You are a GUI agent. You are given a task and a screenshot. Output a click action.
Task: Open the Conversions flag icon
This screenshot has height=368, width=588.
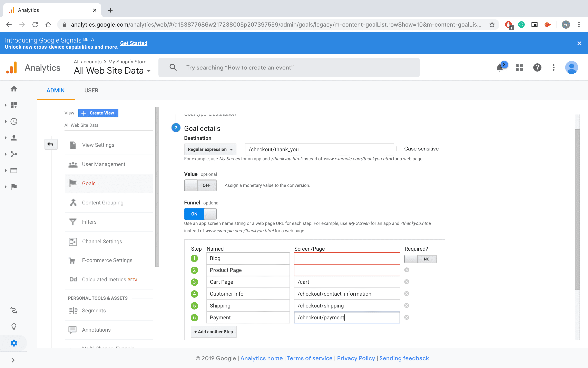(x=14, y=187)
